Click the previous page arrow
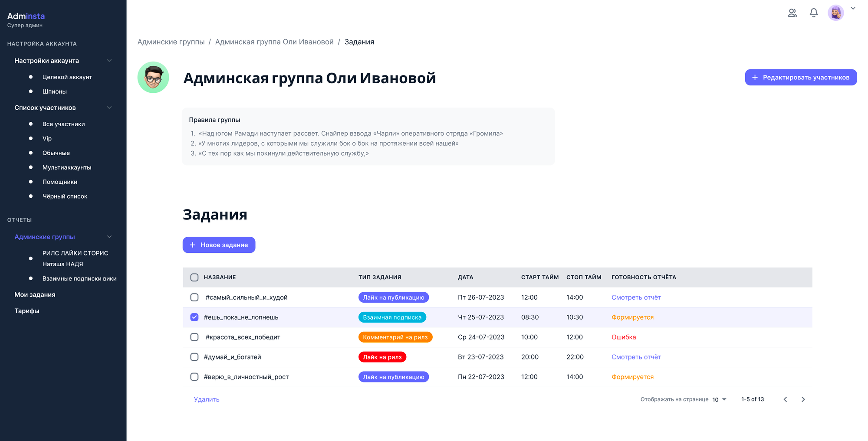868x441 pixels. point(785,399)
